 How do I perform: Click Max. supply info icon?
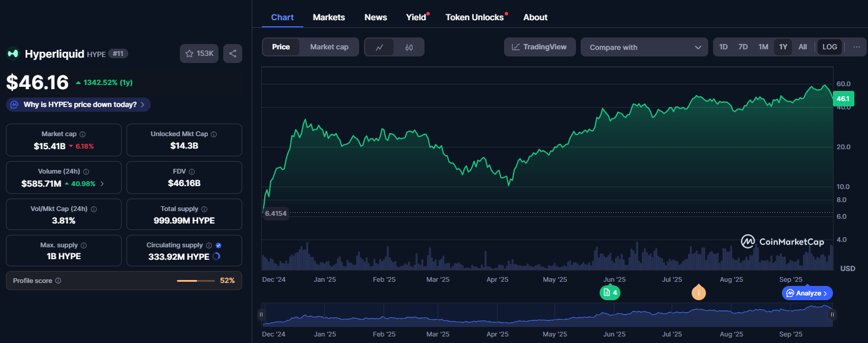click(x=84, y=246)
